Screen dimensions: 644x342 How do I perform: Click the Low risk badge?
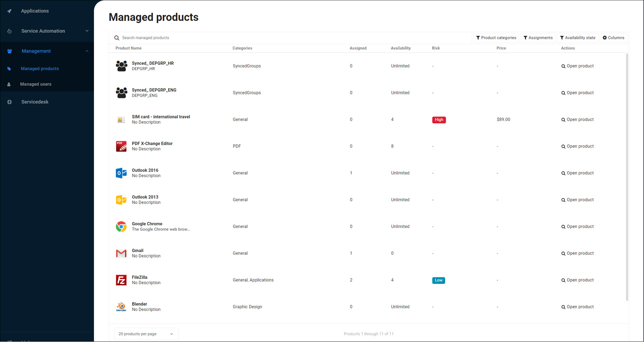438,280
